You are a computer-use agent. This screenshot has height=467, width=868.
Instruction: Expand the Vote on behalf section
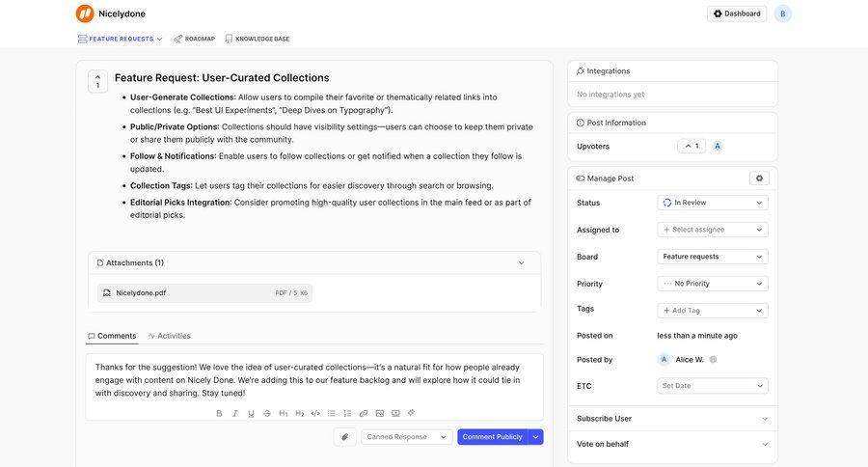click(x=672, y=444)
